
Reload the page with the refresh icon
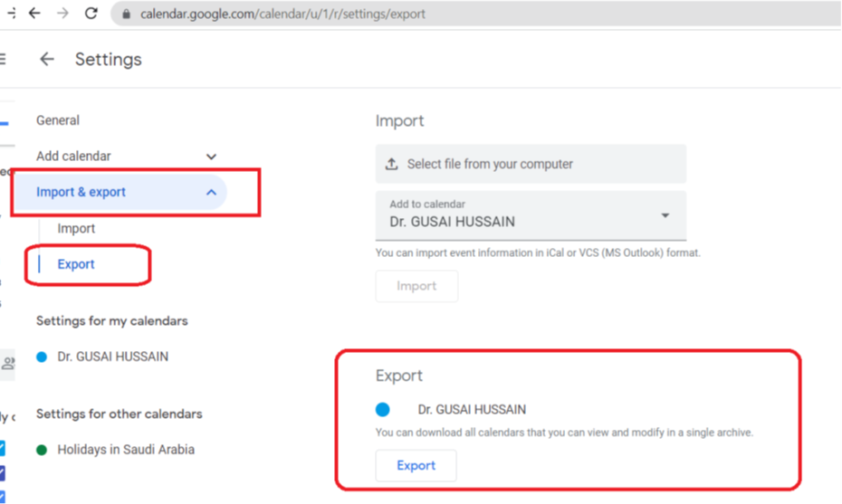(x=91, y=14)
